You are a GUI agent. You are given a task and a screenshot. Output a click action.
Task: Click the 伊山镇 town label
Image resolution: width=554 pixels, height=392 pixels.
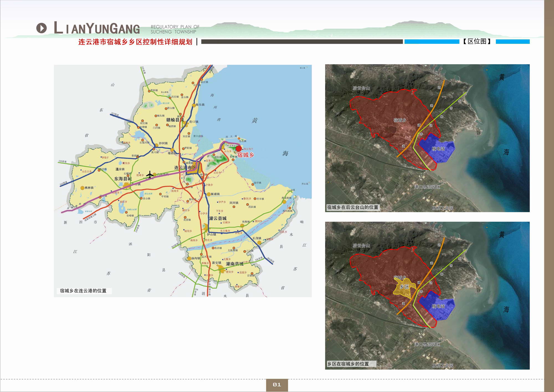tap(211, 234)
